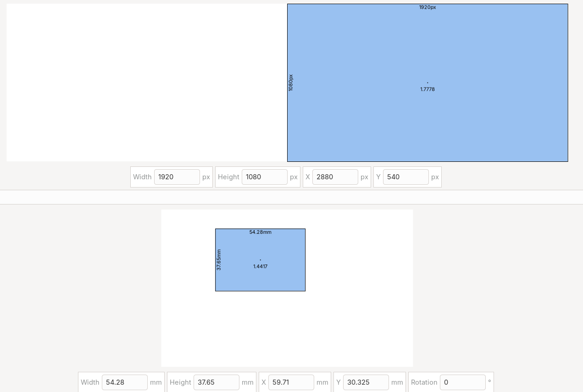Edit the mm Height field 37.65
Image resolution: width=583 pixels, height=392 pixels.
click(x=217, y=382)
